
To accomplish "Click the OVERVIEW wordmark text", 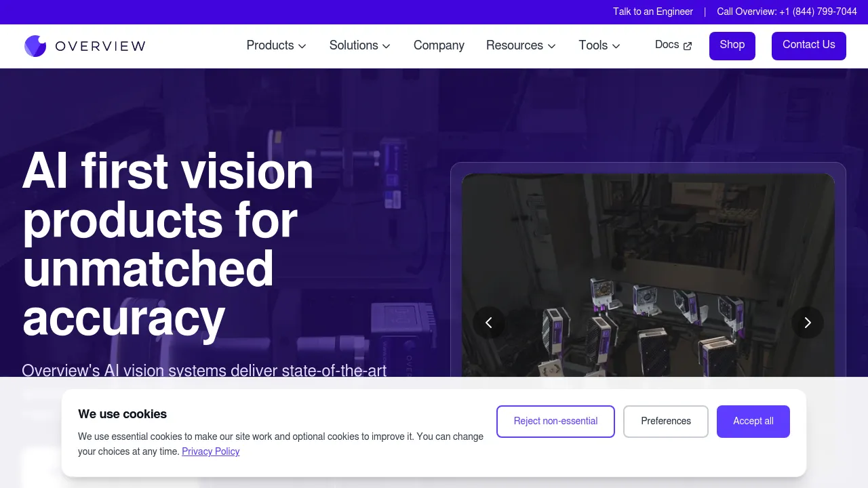I will click(x=100, y=46).
